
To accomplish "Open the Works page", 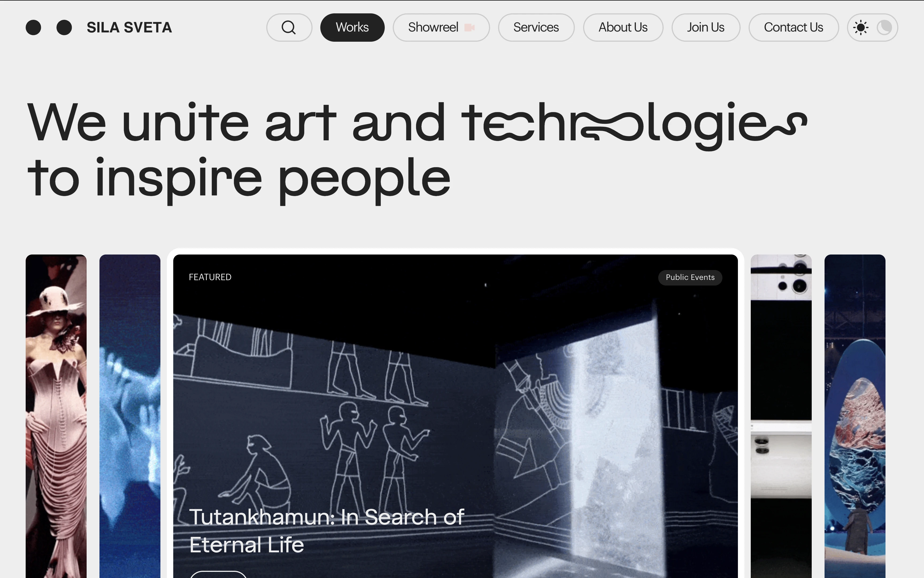I will tap(352, 28).
